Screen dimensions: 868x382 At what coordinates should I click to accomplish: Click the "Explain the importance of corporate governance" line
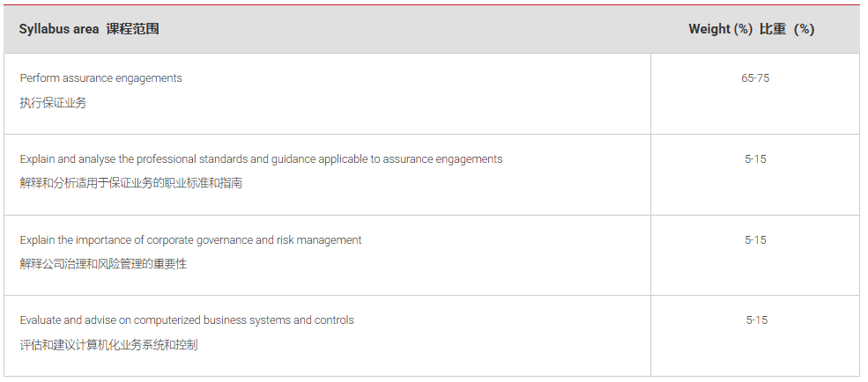point(190,240)
